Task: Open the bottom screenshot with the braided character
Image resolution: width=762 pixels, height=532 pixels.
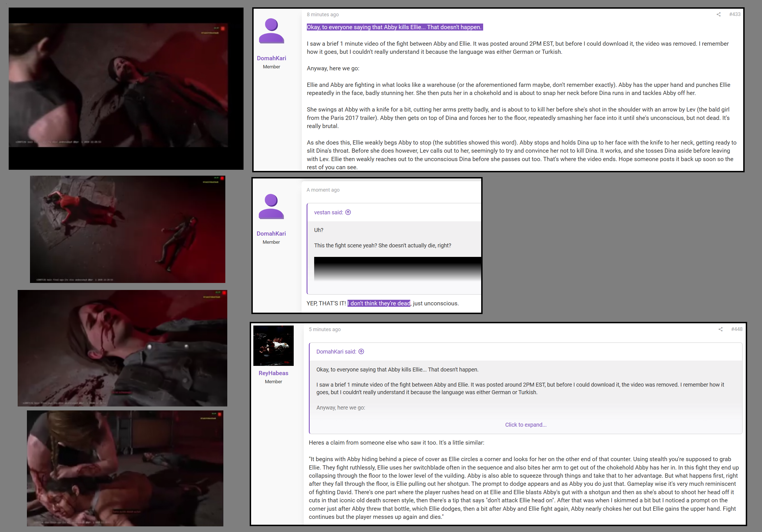Action: click(125, 468)
